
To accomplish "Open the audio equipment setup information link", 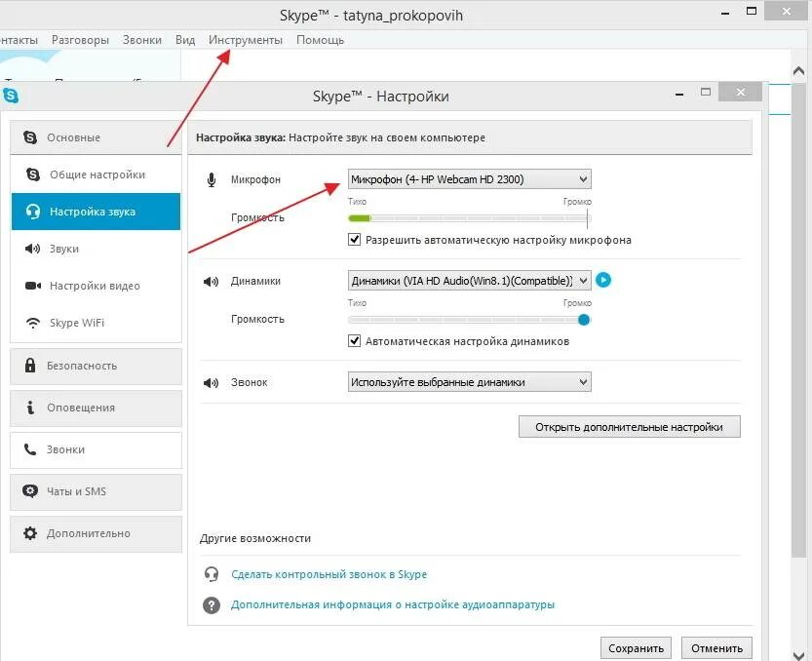I will [x=393, y=604].
